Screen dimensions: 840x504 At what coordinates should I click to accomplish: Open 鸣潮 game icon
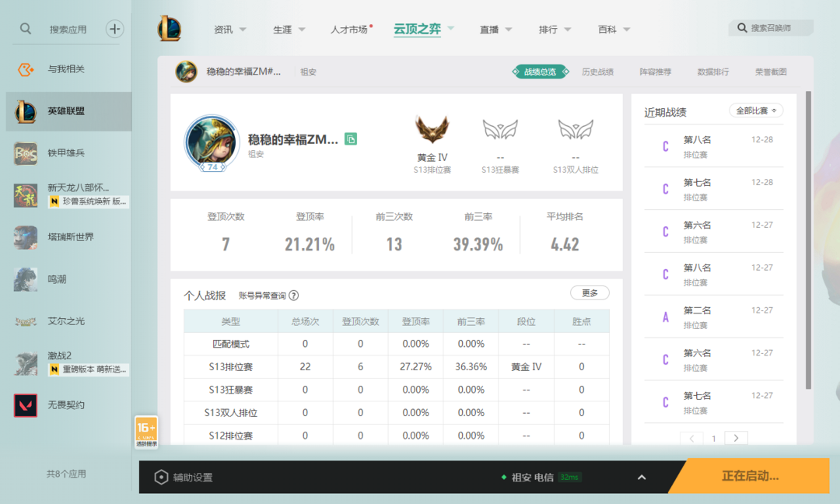point(25,279)
